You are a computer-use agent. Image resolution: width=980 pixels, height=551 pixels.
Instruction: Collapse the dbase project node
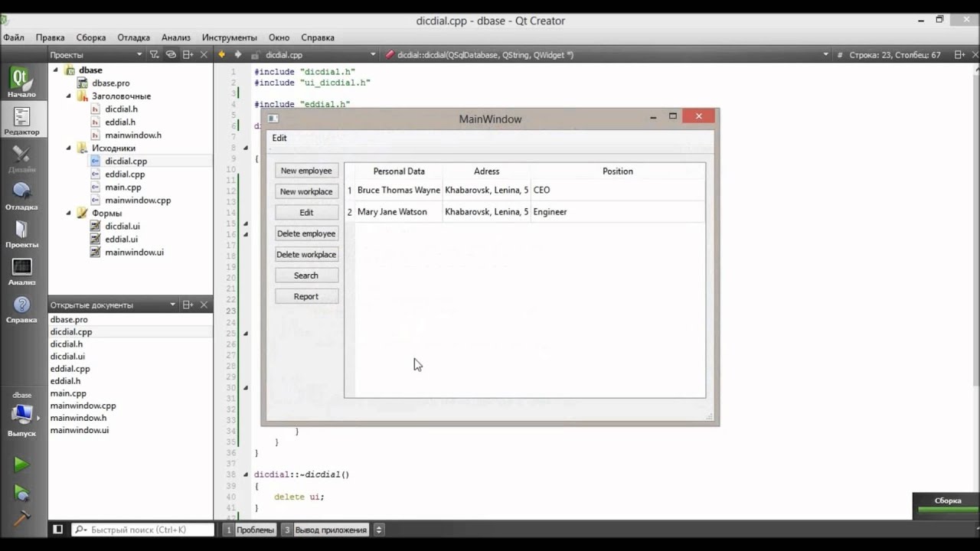[x=55, y=70]
